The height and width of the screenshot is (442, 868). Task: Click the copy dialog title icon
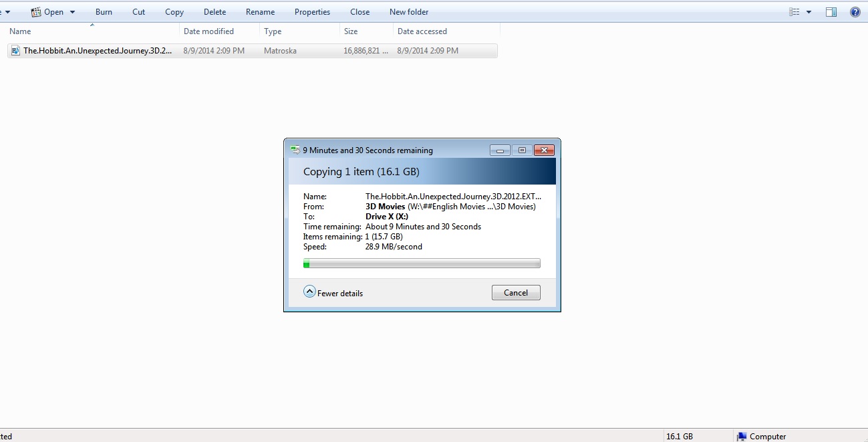tap(295, 150)
